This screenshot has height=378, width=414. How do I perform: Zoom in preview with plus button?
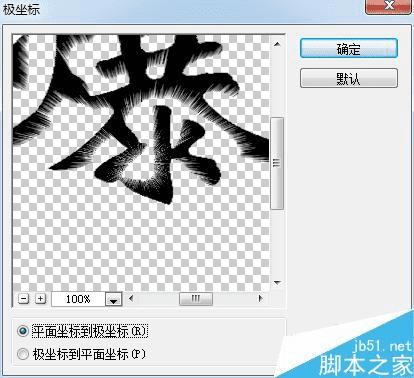[x=40, y=298]
